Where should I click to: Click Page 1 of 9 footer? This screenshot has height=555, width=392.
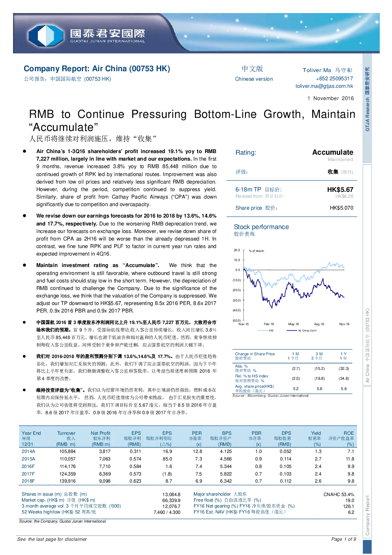(344, 539)
